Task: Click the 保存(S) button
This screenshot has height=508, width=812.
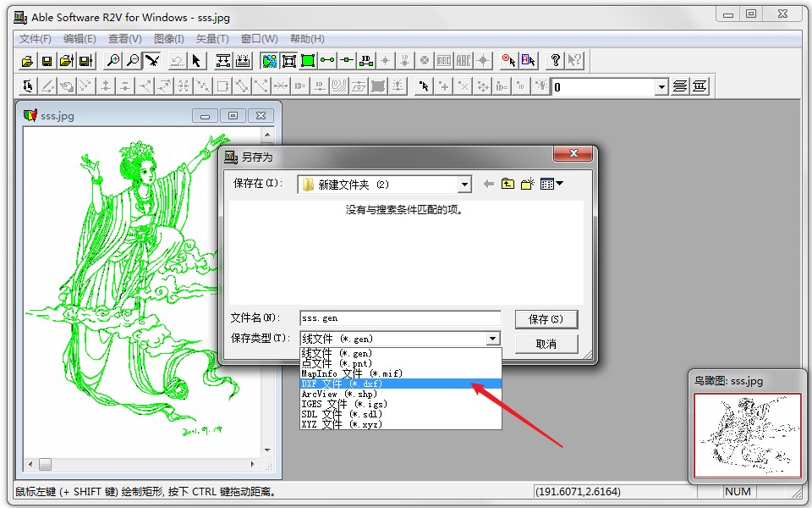Action: coord(546,319)
